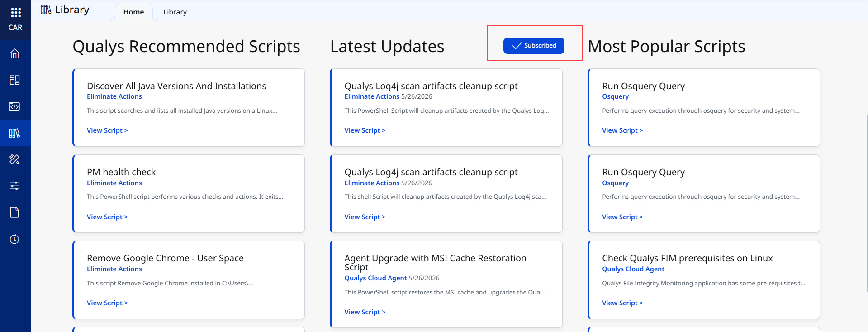Click title 'Discover All Java Versions And Installations'
868x332 pixels.
tap(176, 86)
